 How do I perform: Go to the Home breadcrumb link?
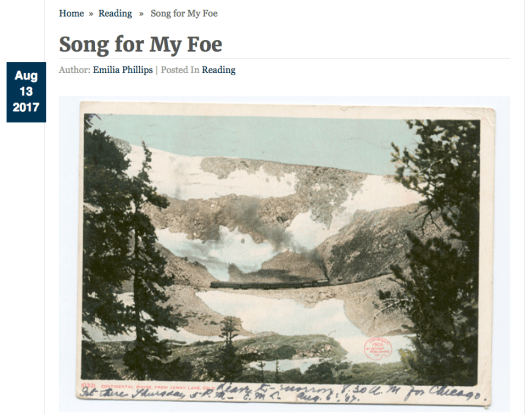pyautogui.click(x=71, y=13)
